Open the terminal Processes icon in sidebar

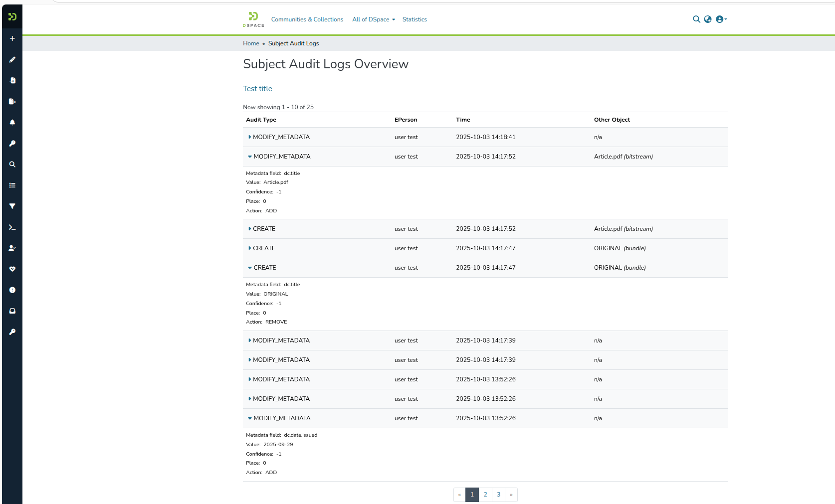point(12,227)
